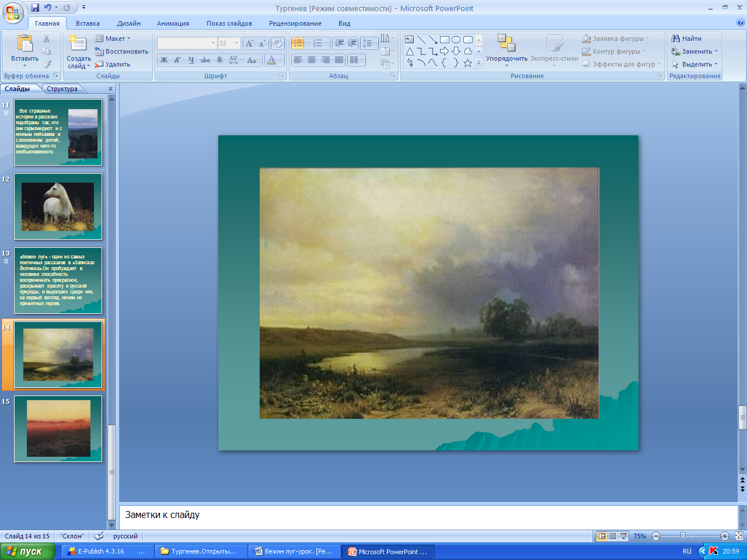Select the Format Painter brush icon
This screenshot has height=560, width=747.
(x=47, y=64)
